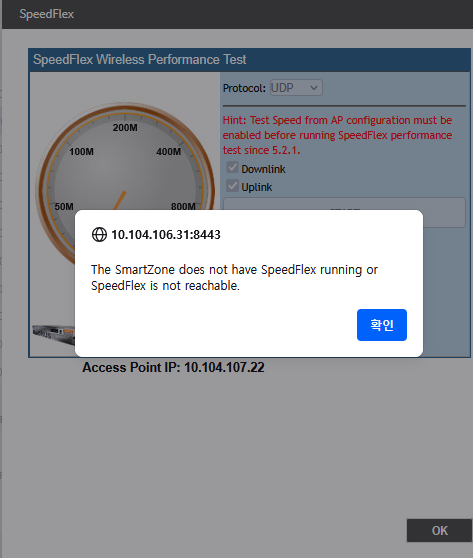This screenshot has width=473, height=558.
Task: Open the Protocol UDP dropdown
Action: click(x=296, y=88)
